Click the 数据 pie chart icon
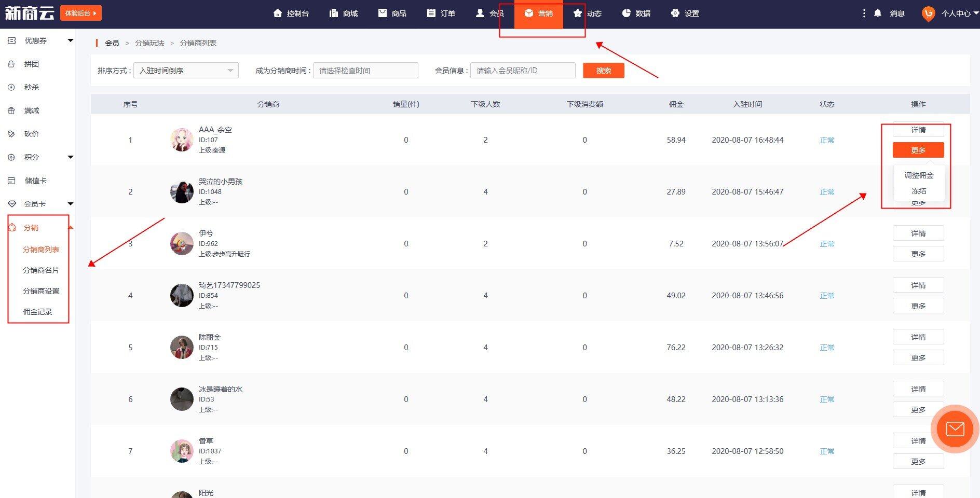This screenshot has height=498, width=980. click(x=627, y=13)
